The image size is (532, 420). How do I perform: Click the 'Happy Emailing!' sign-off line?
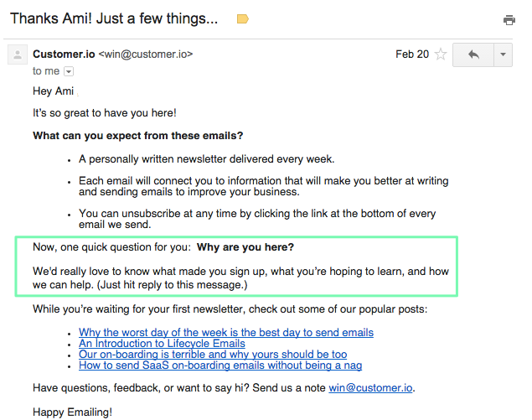pos(72,412)
